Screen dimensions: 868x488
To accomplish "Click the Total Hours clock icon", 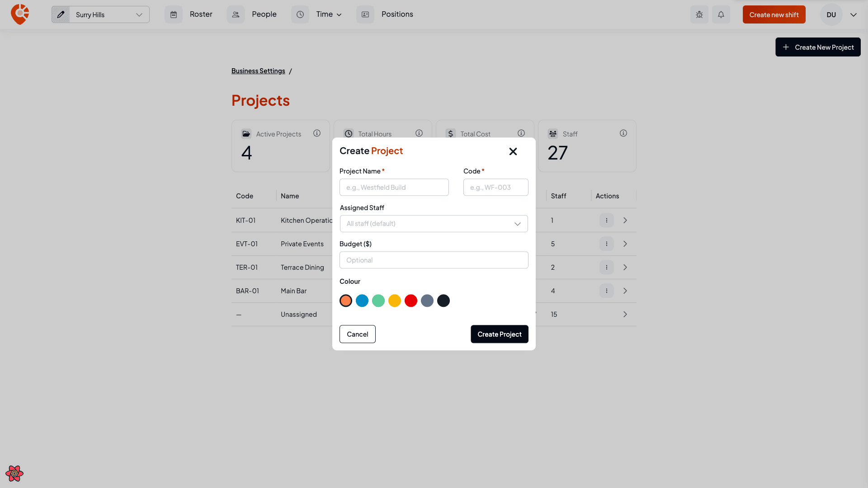I will pos(349,134).
